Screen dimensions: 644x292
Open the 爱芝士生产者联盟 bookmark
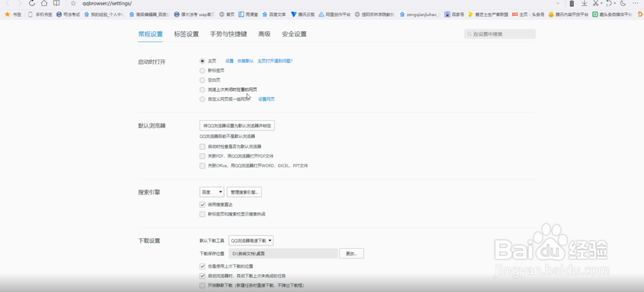(488, 14)
